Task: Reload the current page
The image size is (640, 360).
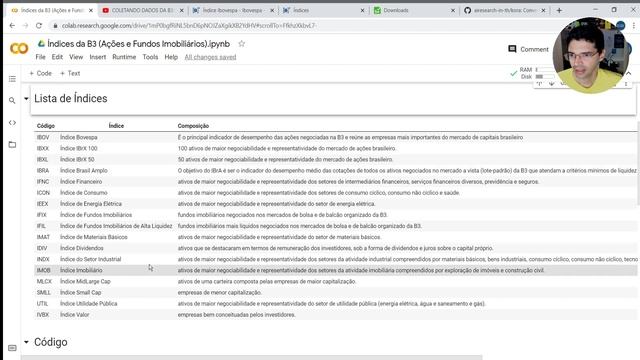Action: 39,25
